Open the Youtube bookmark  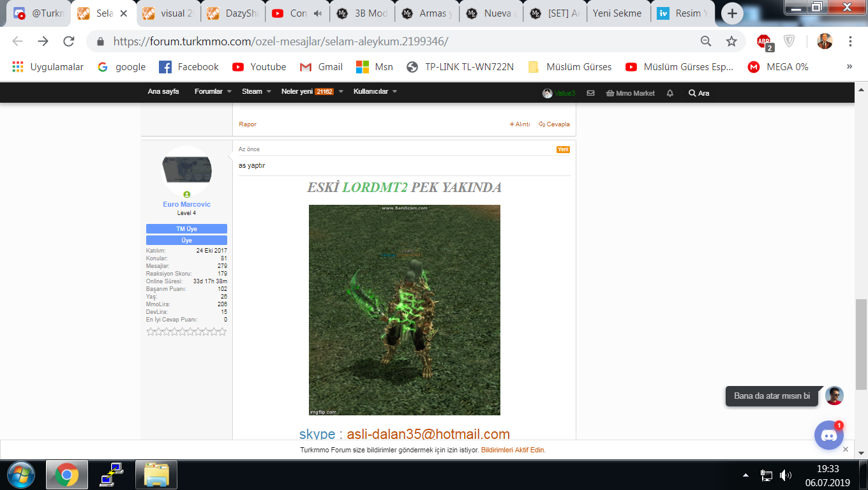pyautogui.click(x=259, y=67)
